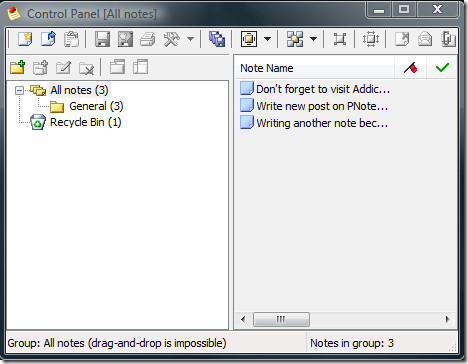Click the priority flag column header
The image size is (468, 364).
(x=410, y=68)
